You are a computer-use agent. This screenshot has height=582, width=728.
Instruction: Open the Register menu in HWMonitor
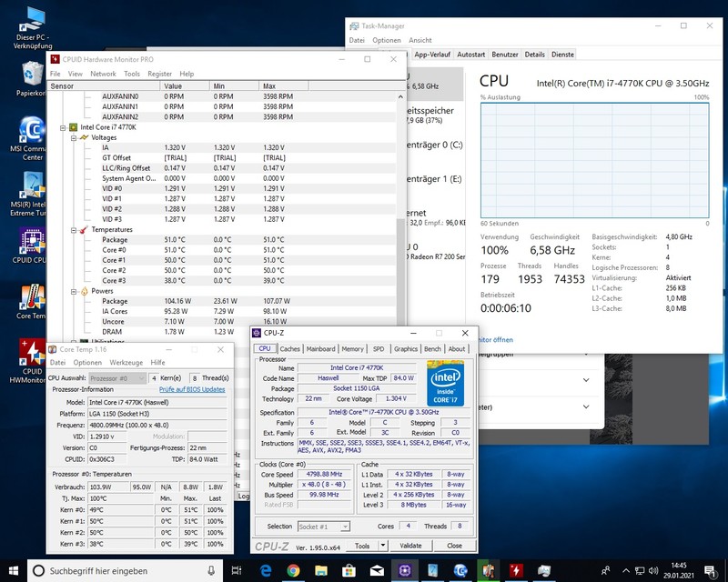tap(160, 74)
